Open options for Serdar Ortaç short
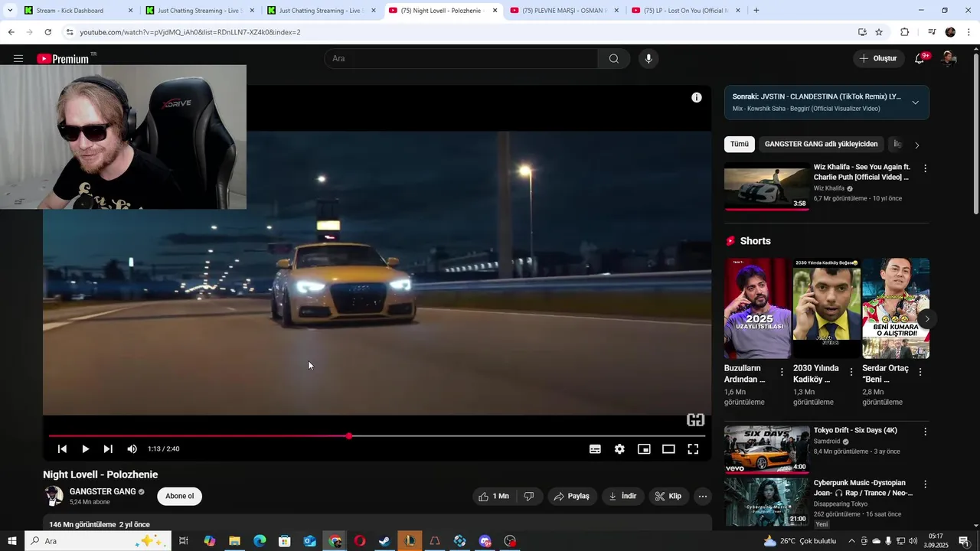This screenshot has width=980, height=551. [920, 372]
